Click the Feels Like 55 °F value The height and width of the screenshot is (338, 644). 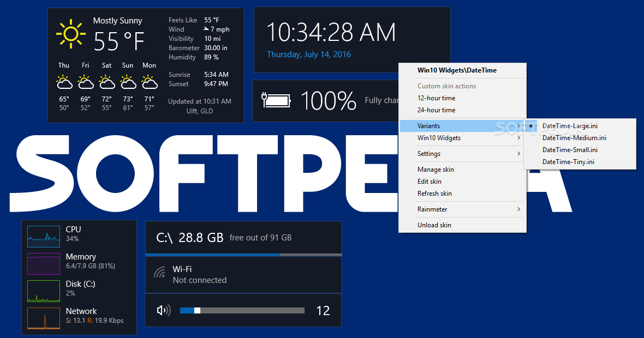(x=212, y=20)
